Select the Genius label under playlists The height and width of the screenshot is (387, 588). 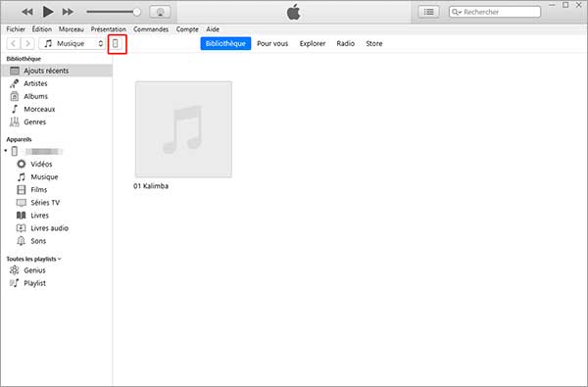(34, 270)
